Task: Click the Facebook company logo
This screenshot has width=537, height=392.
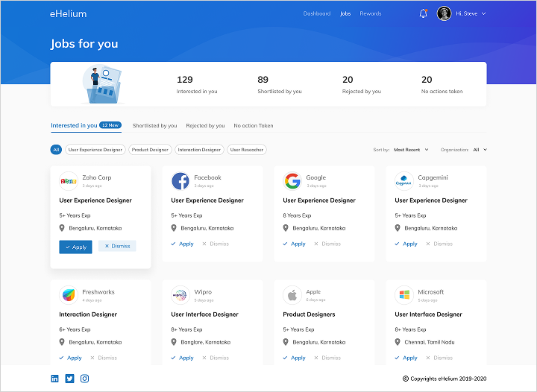Action: [180, 181]
